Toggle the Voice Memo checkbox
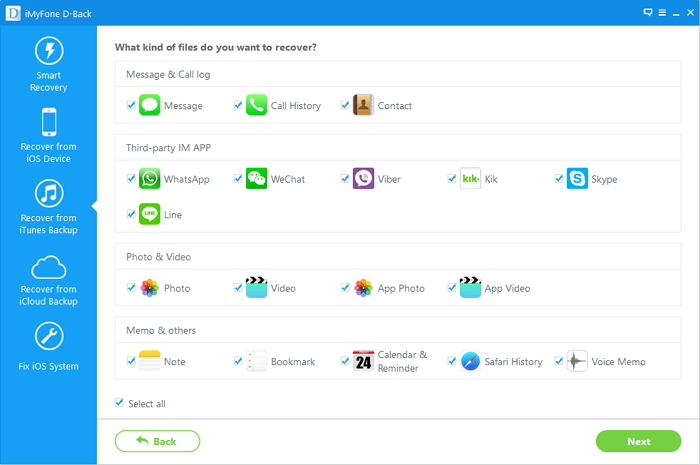The image size is (700, 465). coord(558,361)
